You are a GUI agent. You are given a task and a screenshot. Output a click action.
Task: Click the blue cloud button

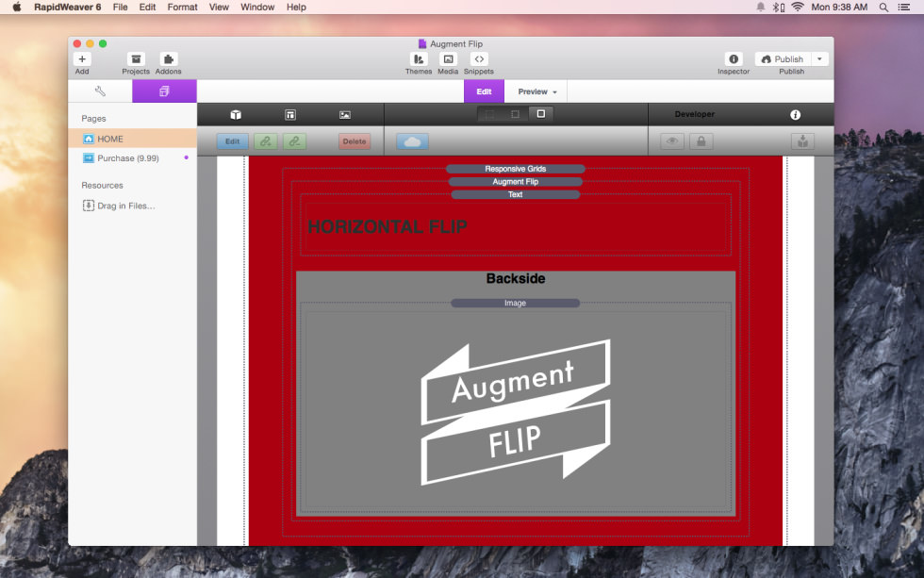click(x=413, y=141)
